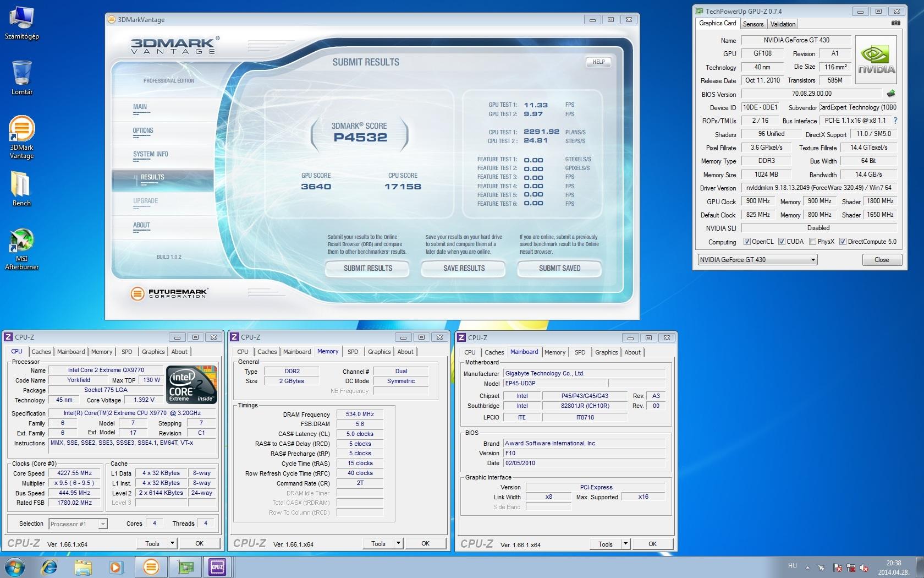
Task: Click the CPU SCORE value 17158
Action: [x=403, y=187]
